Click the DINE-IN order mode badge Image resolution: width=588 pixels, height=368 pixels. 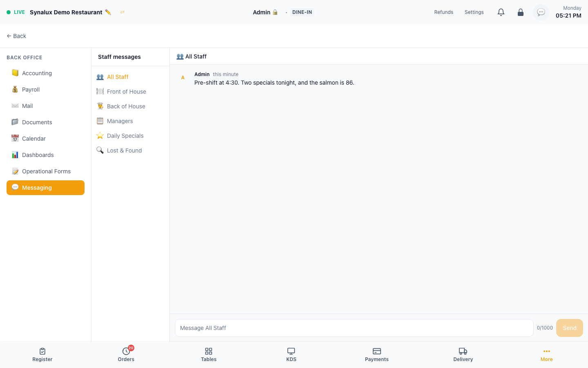point(302,12)
